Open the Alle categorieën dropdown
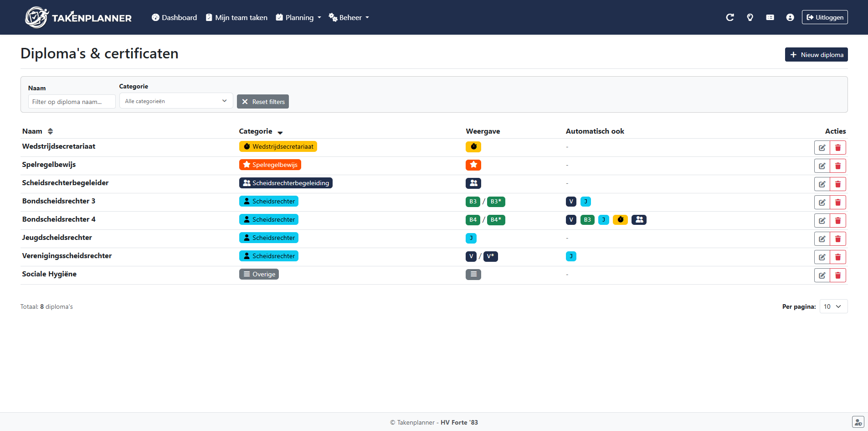The image size is (868, 431). click(176, 101)
